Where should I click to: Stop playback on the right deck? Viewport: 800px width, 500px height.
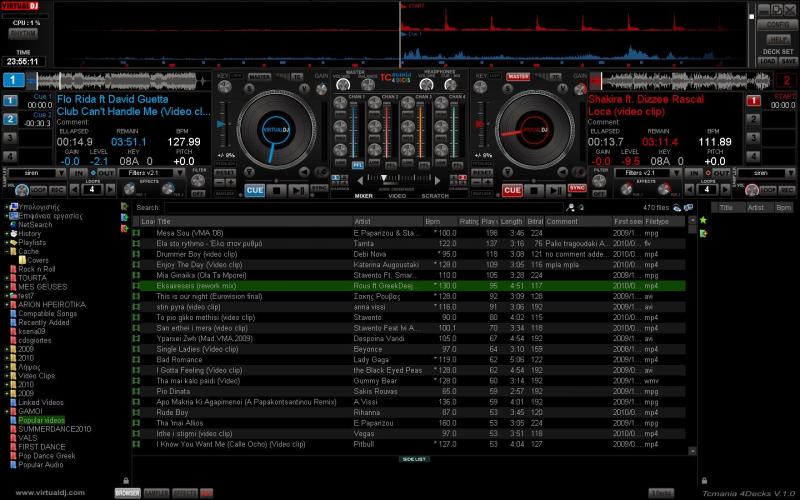coord(534,190)
